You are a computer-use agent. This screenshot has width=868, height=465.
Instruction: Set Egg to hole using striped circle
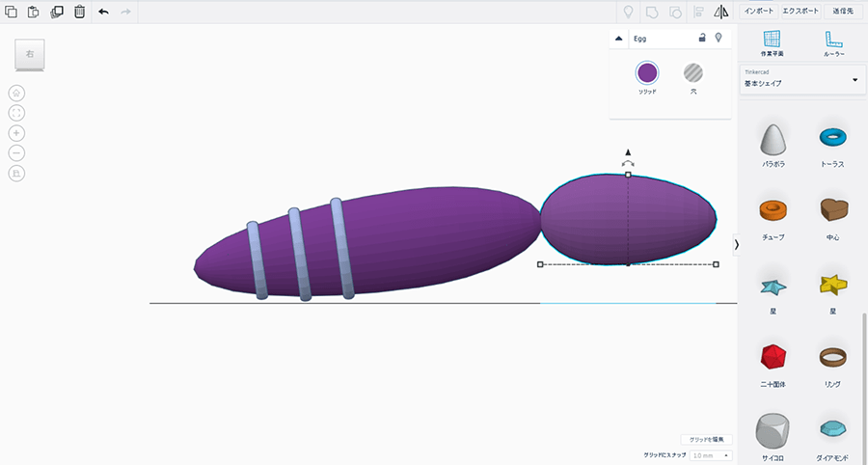(x=692, y=72)
